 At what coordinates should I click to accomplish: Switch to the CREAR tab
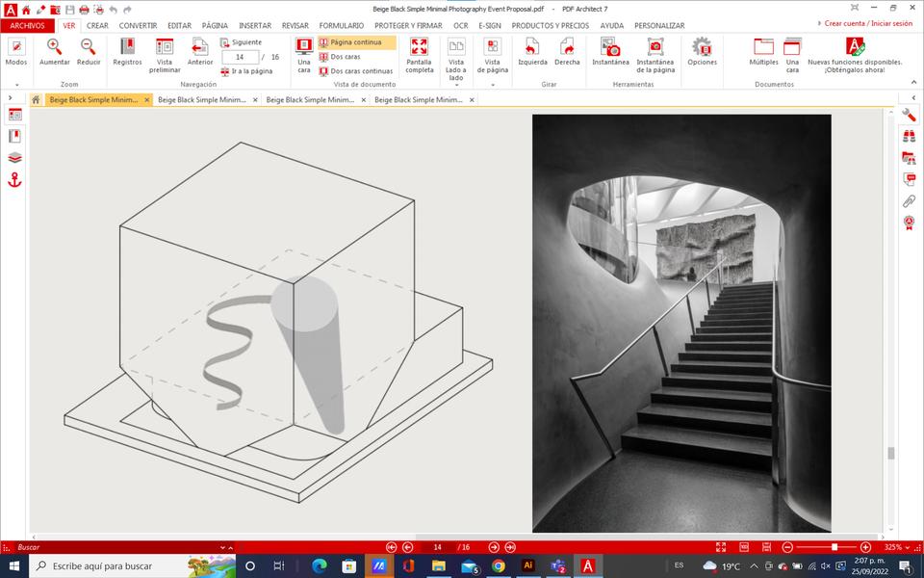(x=97, y=25)
